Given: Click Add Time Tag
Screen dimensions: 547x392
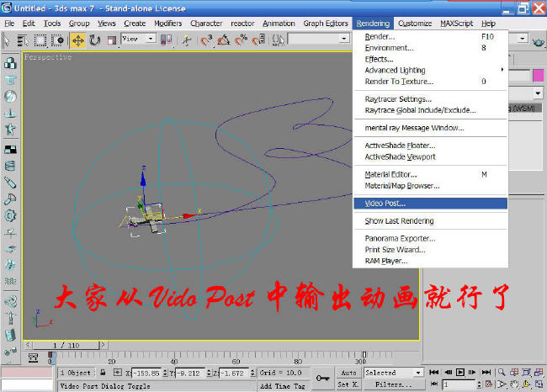Looking at the screenshot, I should (282, 386).
